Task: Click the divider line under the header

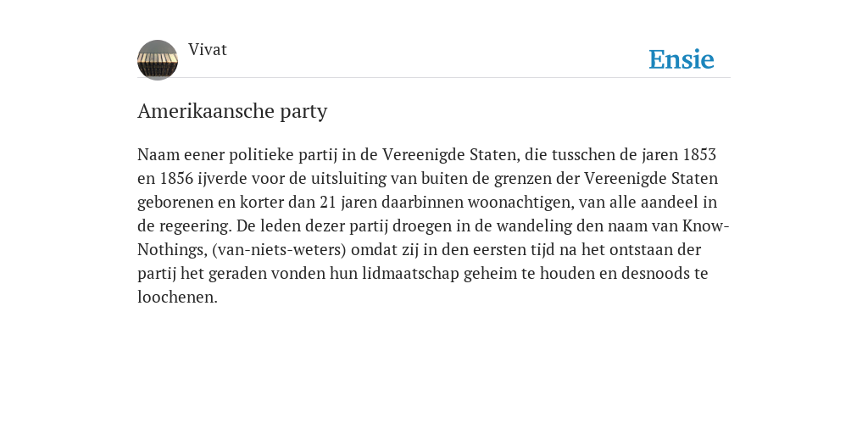Action: (x=434, y=77)
